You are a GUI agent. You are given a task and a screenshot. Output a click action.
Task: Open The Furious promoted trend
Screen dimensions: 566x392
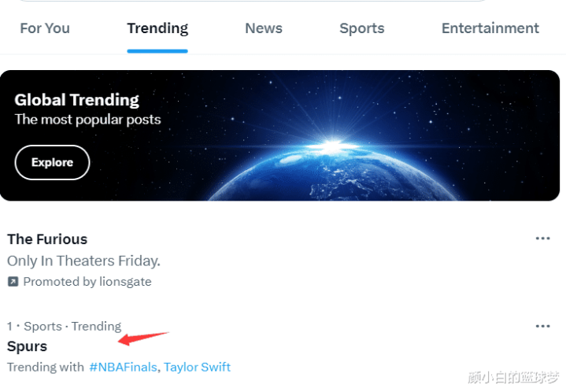click(47, 239)
